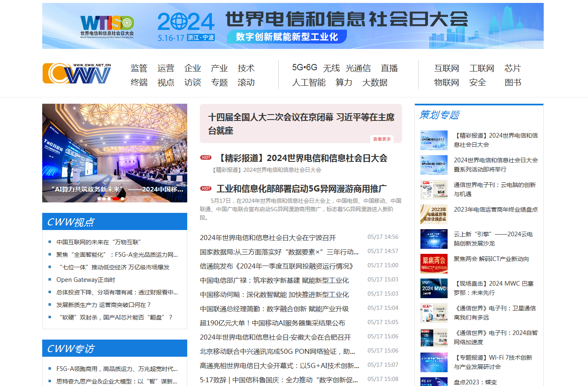Open F5G-A领跑商用 interview link
This screenshot has width=588, height=386.
[x=117, y=369]
